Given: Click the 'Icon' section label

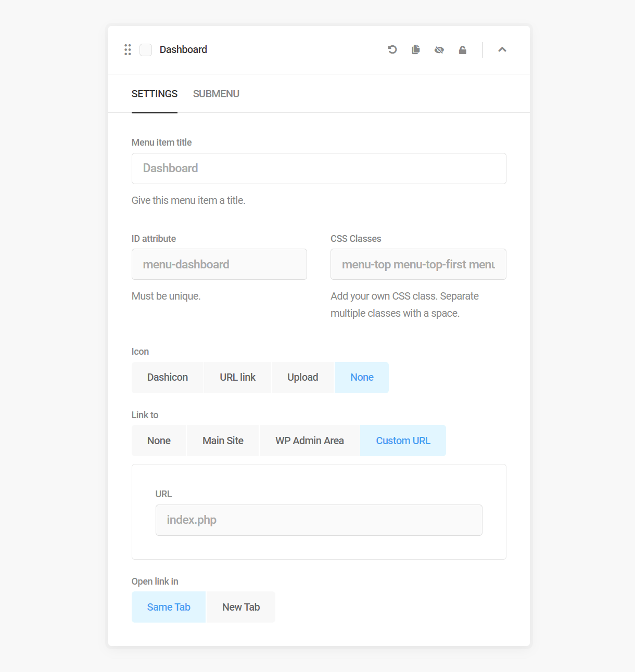Looking at the screenshot, I should [140, 352].
